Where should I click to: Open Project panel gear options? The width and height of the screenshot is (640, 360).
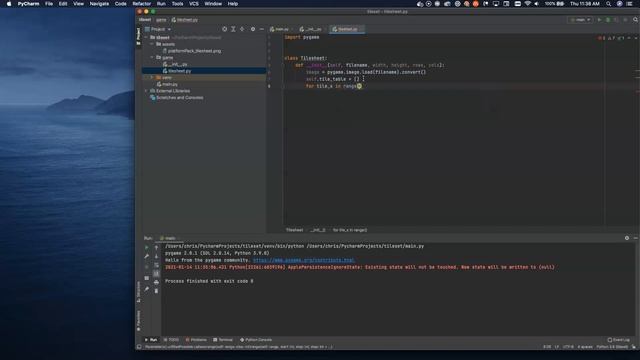(253, 29)
